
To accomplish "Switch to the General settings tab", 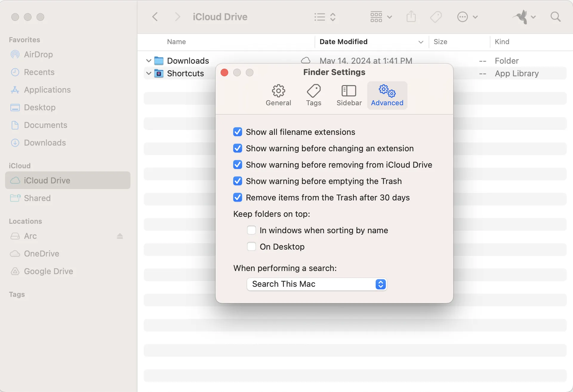I will 278,95.
